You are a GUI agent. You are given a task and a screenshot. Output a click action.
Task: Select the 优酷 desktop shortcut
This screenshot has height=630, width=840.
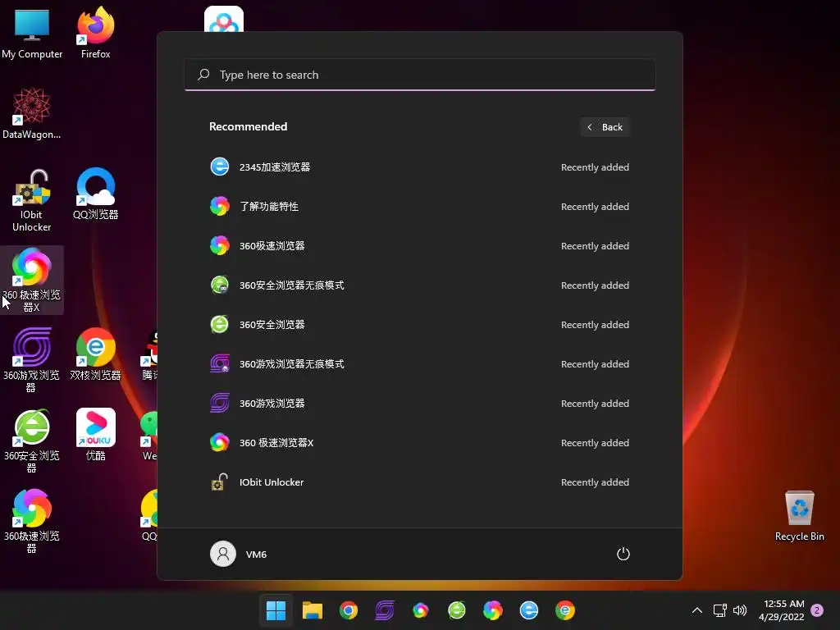point(96,435)
